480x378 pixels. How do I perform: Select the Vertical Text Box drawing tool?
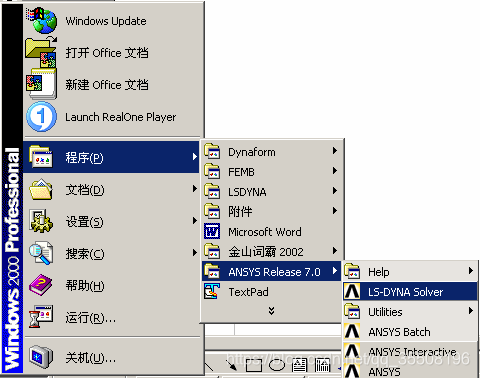coord(322,365)
